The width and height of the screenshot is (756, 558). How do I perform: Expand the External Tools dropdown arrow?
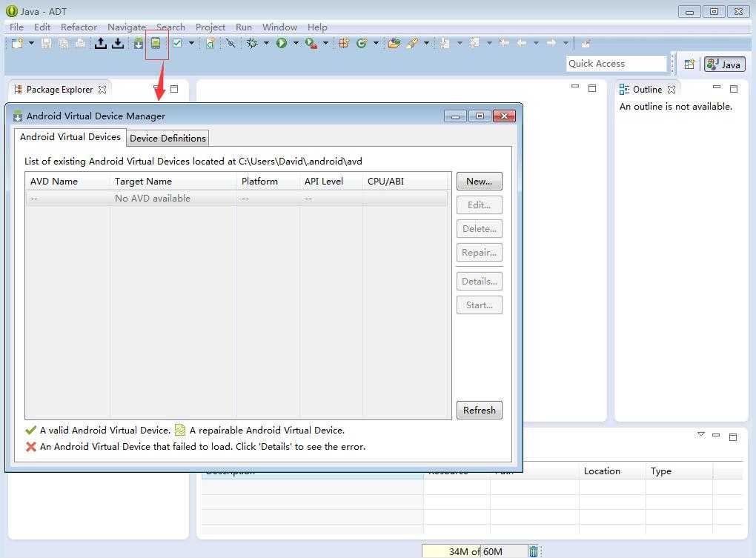[325, 44]
